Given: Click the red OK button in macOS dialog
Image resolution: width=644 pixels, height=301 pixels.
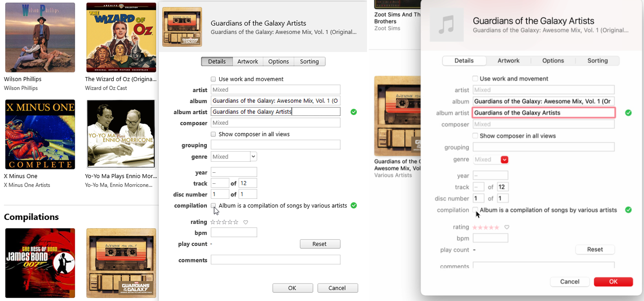Looking at the screenshot, I should coord(613,282).
